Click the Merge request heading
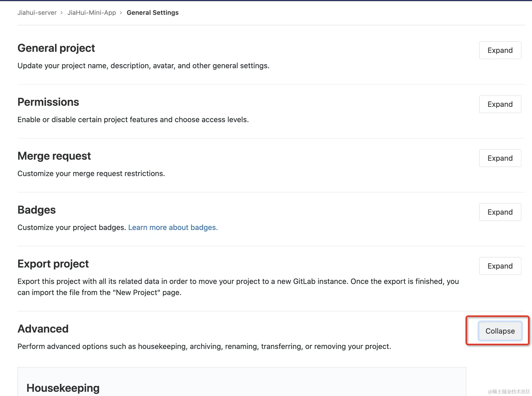Screen dimensions: 532x396 coord(54,156)
